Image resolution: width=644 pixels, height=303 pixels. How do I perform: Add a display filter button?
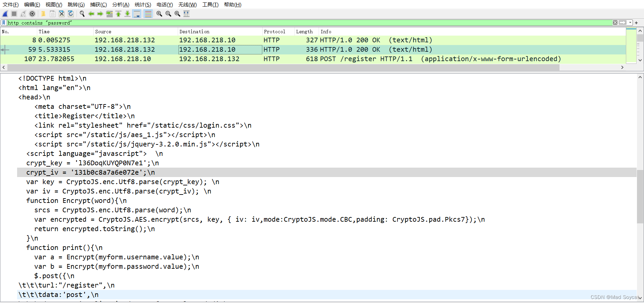tap(636, 23)
